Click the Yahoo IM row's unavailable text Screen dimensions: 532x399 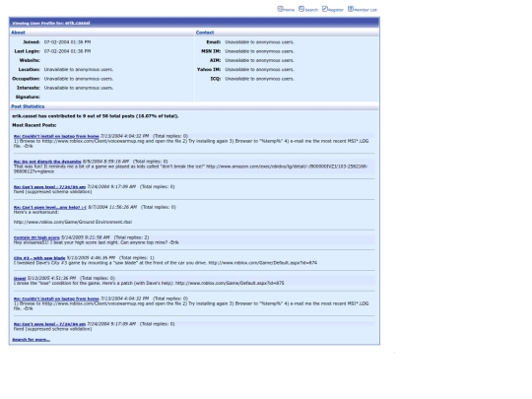259,70
